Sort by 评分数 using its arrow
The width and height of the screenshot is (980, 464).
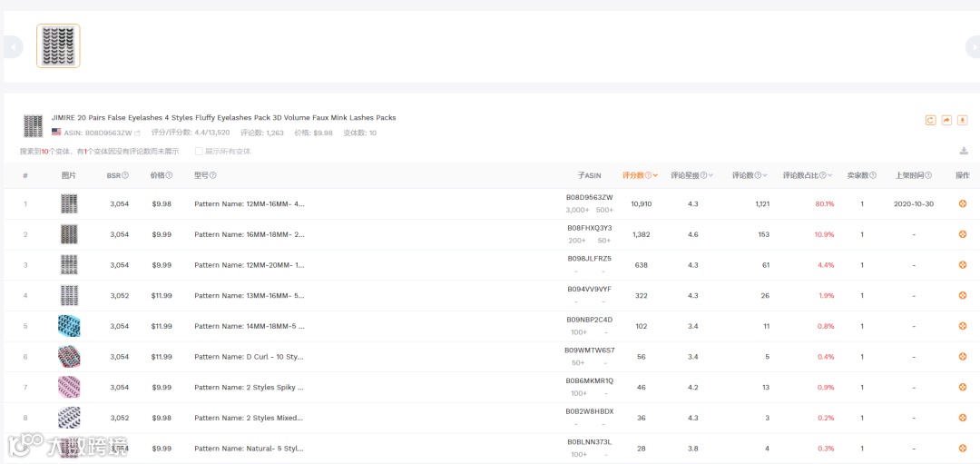pos(655,176)
